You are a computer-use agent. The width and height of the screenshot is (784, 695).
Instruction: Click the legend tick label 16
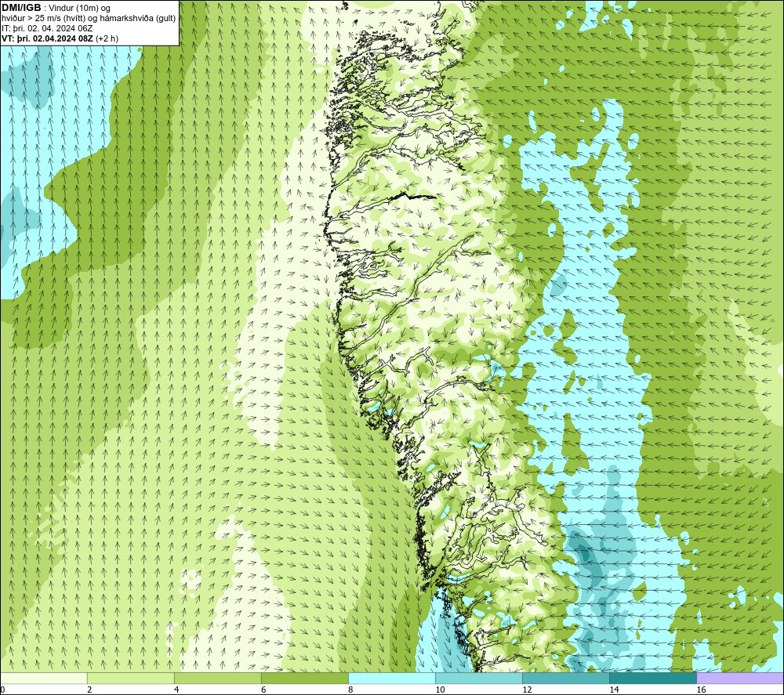click(x=701, y=690)
